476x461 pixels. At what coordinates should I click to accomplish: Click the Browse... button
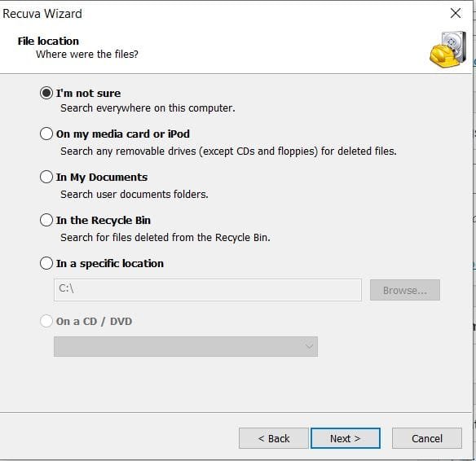point(404,290)
